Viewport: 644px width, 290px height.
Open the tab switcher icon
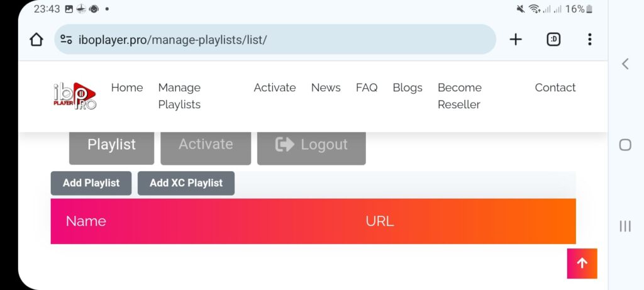pyautogui.click(x=554, y=40)
